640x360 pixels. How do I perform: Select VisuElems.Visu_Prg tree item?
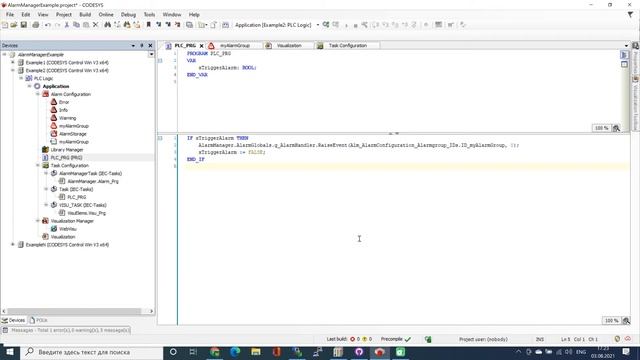click(x=86, y=213)
